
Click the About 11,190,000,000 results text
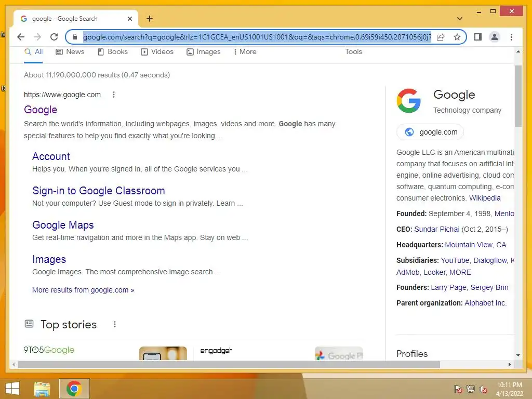97,75
